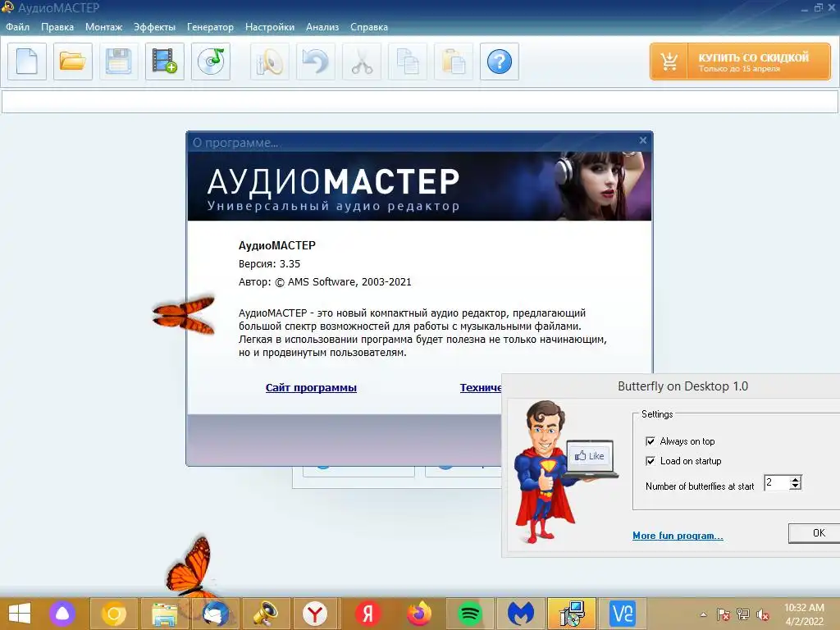Click the flying orange butterfly beside the dialog
Image resolution: width=840 pixels, height=630 pixels.
(x=185, y=316)
